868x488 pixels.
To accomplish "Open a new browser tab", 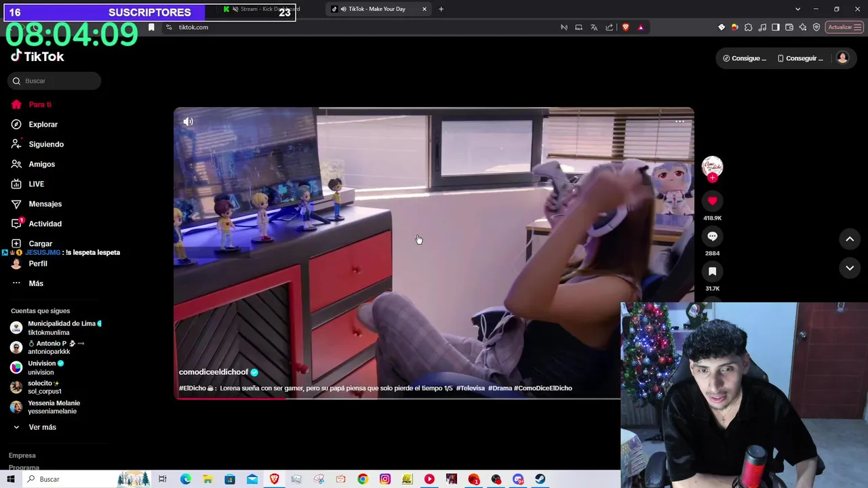I will pyautogui.click(x=441, y=9).
